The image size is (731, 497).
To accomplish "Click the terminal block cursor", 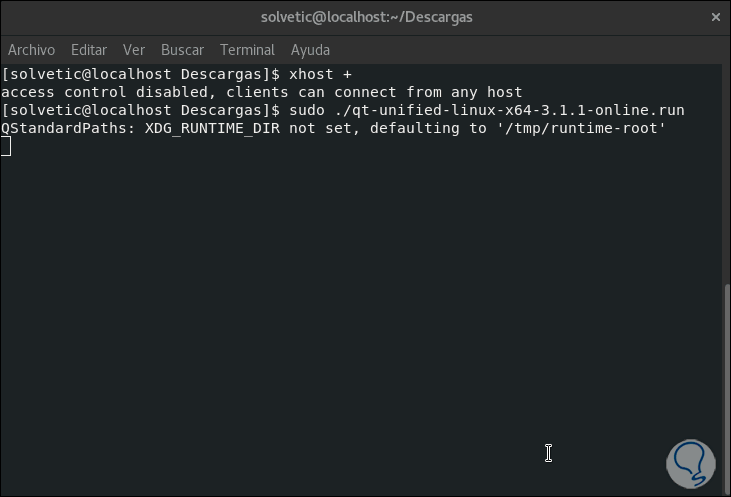I will pyautogui.click(x=6, y=146).
